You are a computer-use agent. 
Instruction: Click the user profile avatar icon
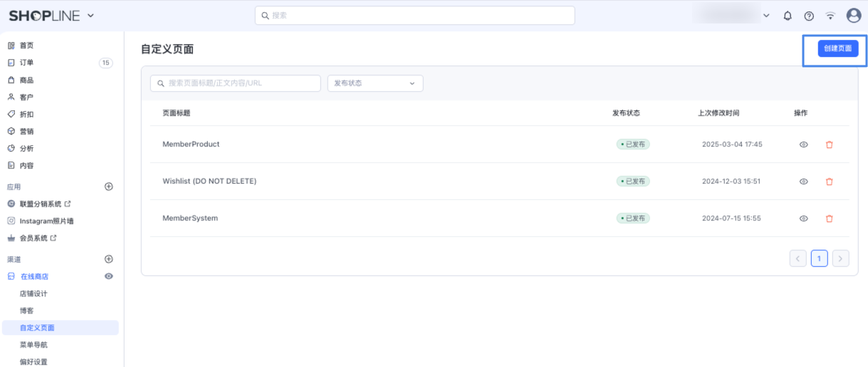[853, 16]
